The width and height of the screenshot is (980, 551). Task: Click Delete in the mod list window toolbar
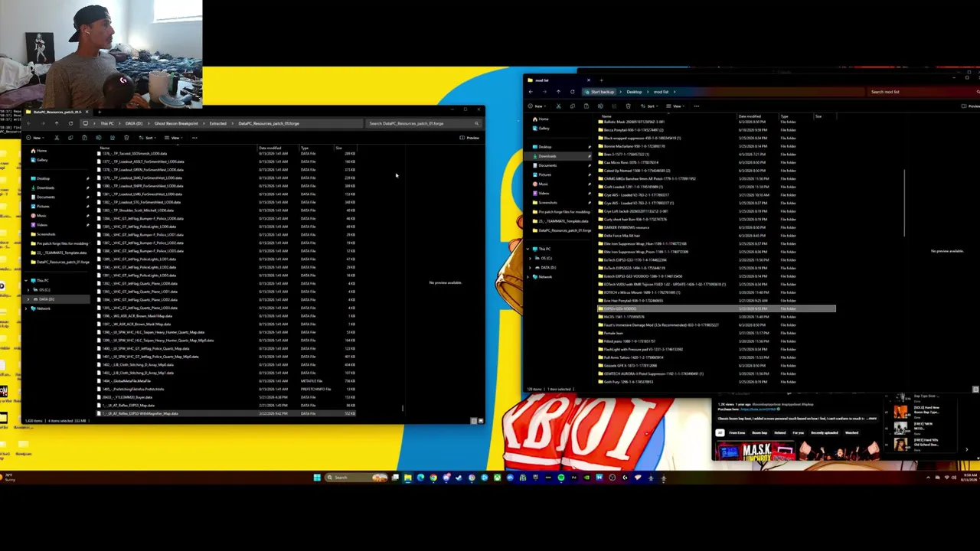tap(628, 106)
